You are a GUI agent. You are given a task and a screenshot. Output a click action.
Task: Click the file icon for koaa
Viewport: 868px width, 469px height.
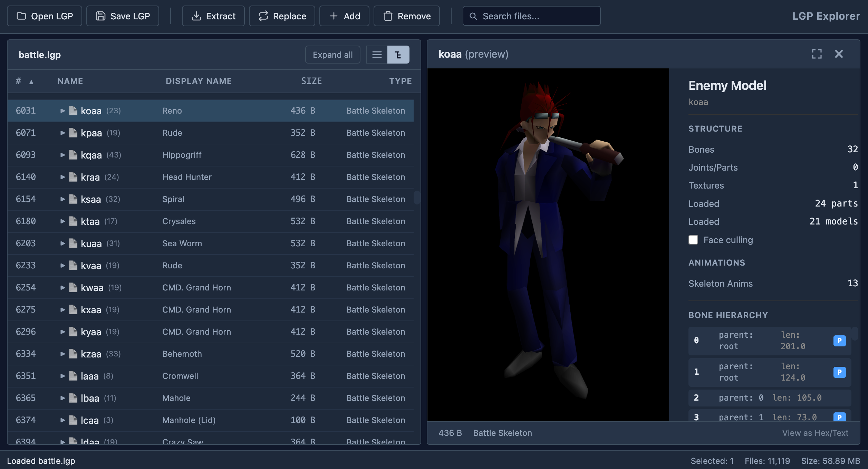(73, 111)
